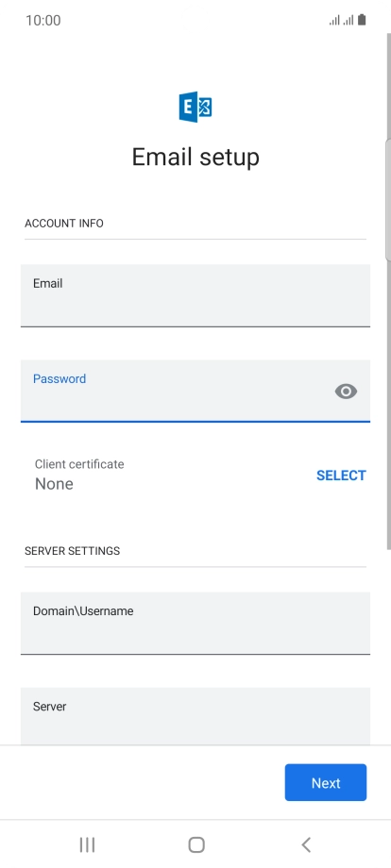Focus the Domain\Username field

(x=195, y=623)
